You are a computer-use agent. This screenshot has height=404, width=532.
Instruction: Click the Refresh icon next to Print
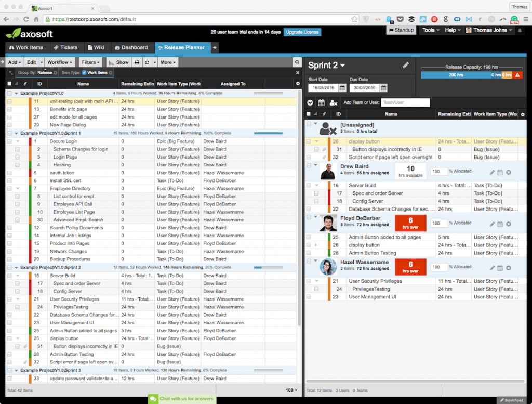pos(147,62)
